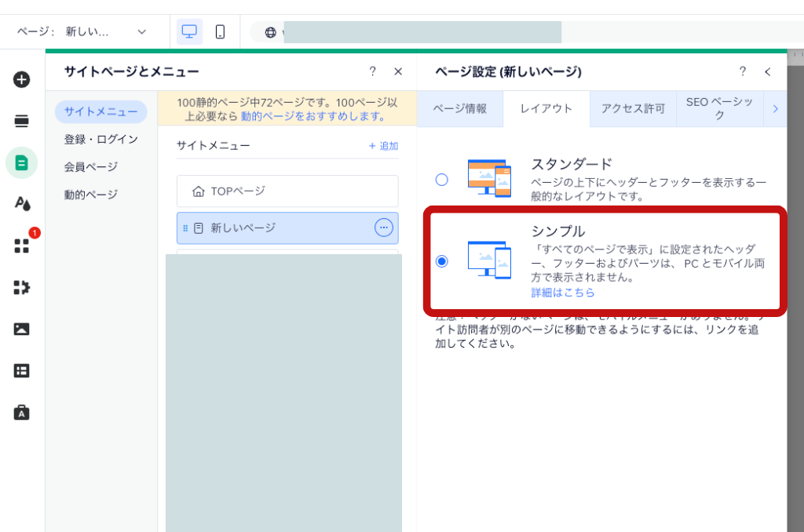Viewport: 804px width, 532px height.
Task: Switch to desktop view icon
Action: [189, 32]
